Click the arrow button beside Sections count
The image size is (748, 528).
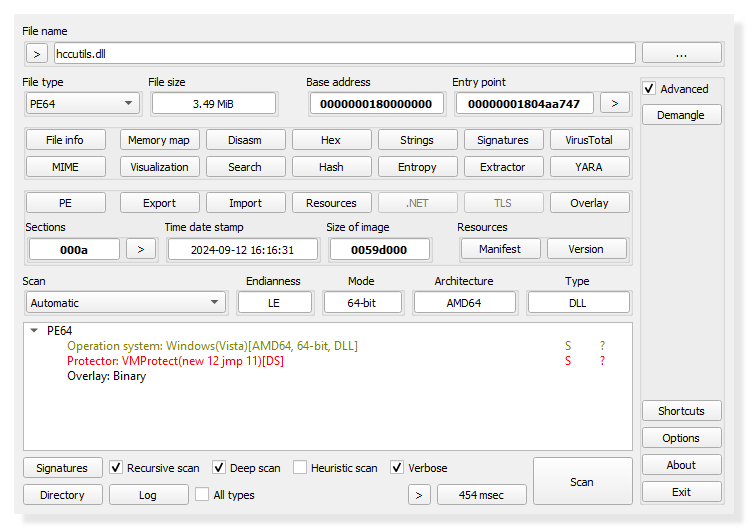[x=141, y=249]
